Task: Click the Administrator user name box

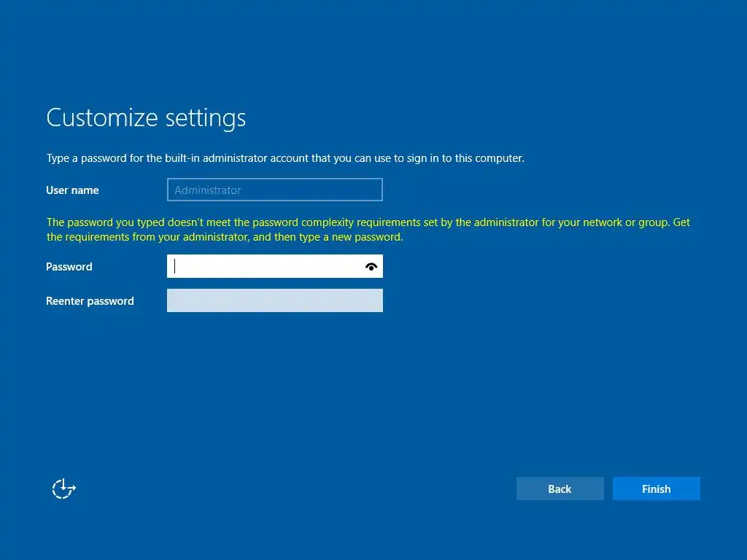Action: pos(275,190)
